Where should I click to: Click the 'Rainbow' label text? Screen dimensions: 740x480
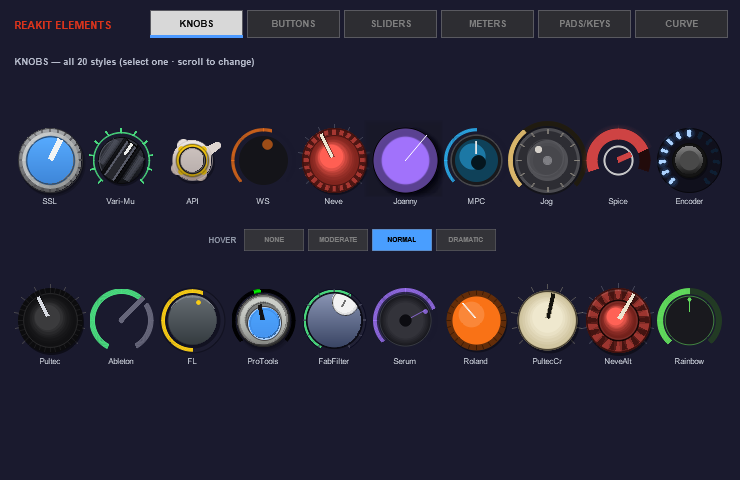[x=689, y=361]
